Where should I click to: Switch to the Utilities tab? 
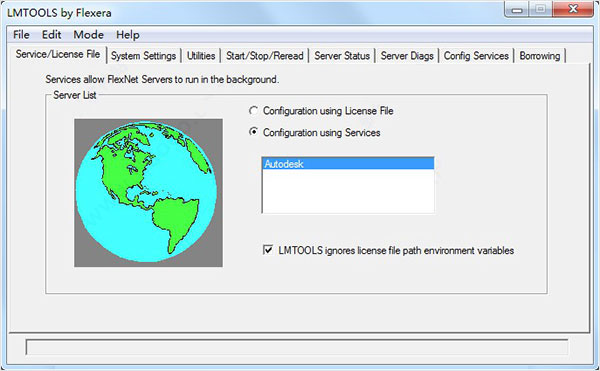201,56
